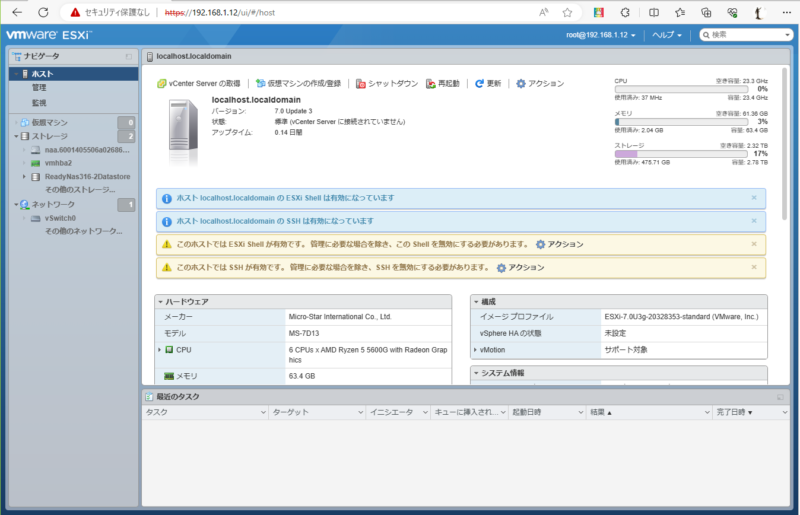Image resolution: width=800 pixels, height=515 pixels.
Task: Click the main content vertical scrollbar
Action: point(784,144)
